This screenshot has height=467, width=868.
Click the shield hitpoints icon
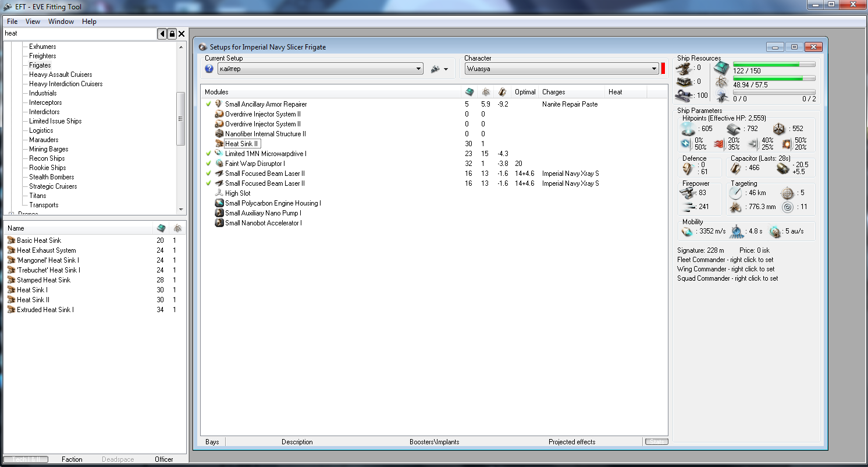pyautogui.click(x=688, y=129)
